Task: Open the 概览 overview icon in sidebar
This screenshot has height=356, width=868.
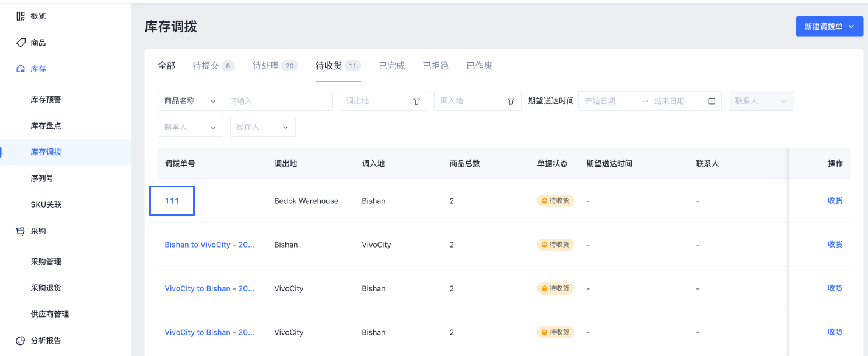Action: pos(21,16)
